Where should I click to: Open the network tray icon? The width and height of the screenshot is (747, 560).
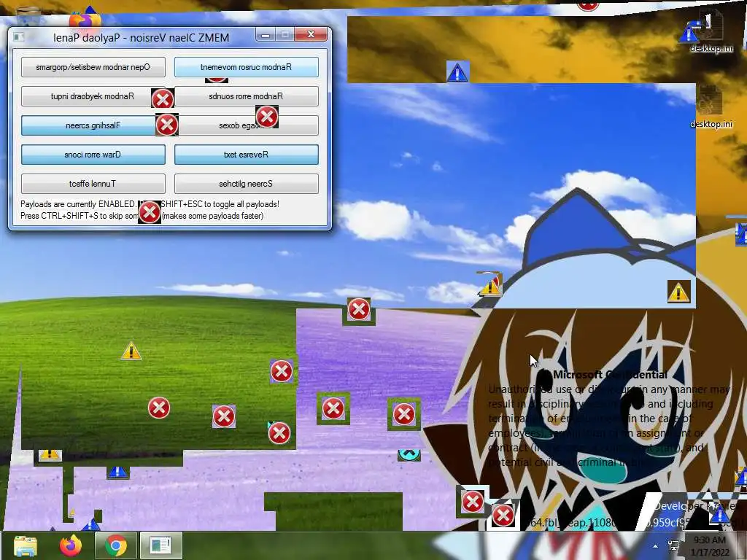tap(673, 546)
